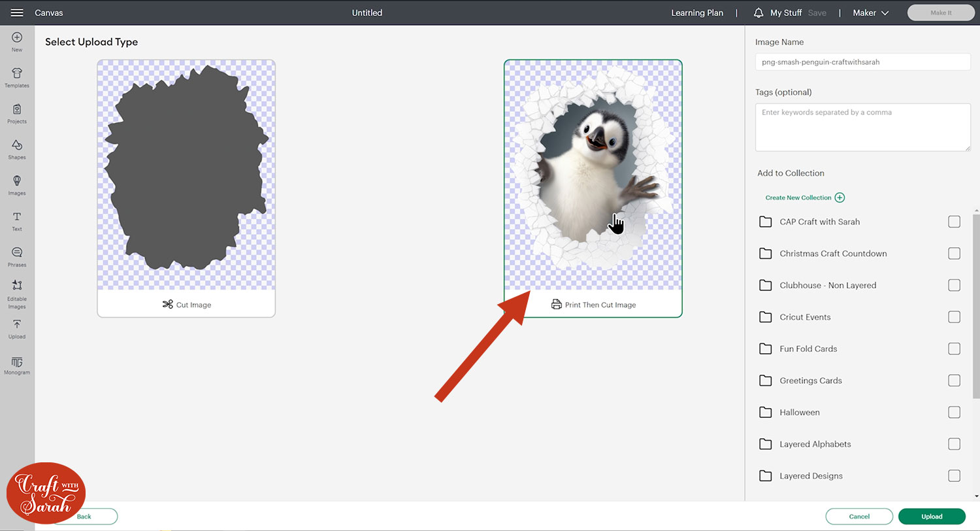Select the Text tool
980x531 pixels.
point(17,222)
